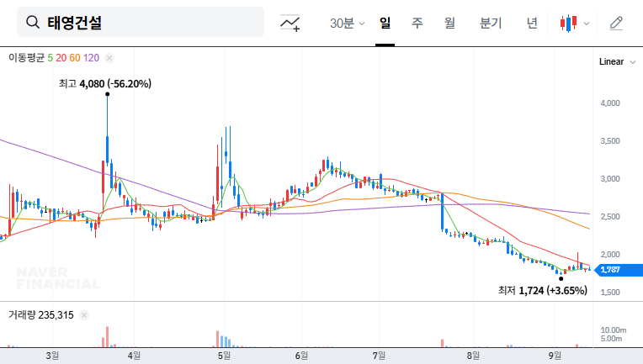Viewport: 643px width, 364px height.
Task: Switch to the 분기 quarterly tab
Action: (491, 23)
